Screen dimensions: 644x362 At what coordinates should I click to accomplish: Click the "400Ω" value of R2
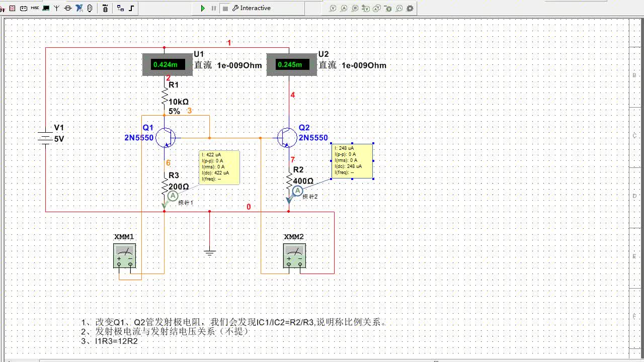[x=303, y=181]
